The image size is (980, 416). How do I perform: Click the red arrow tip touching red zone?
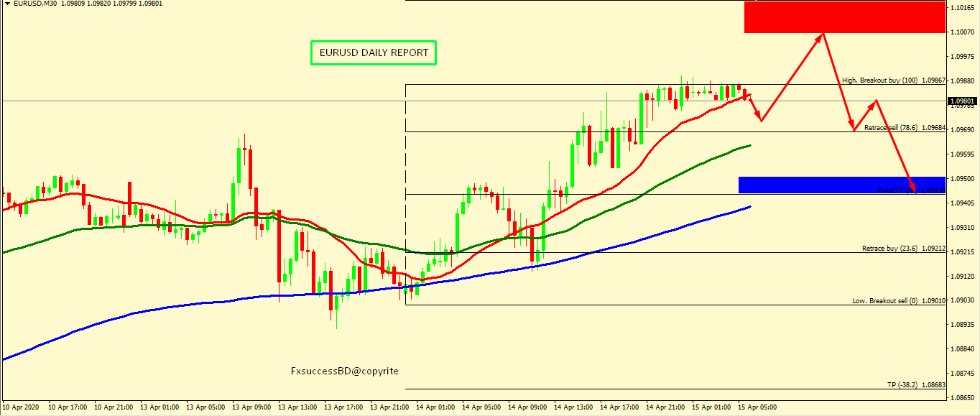click(x=823, y=33)
